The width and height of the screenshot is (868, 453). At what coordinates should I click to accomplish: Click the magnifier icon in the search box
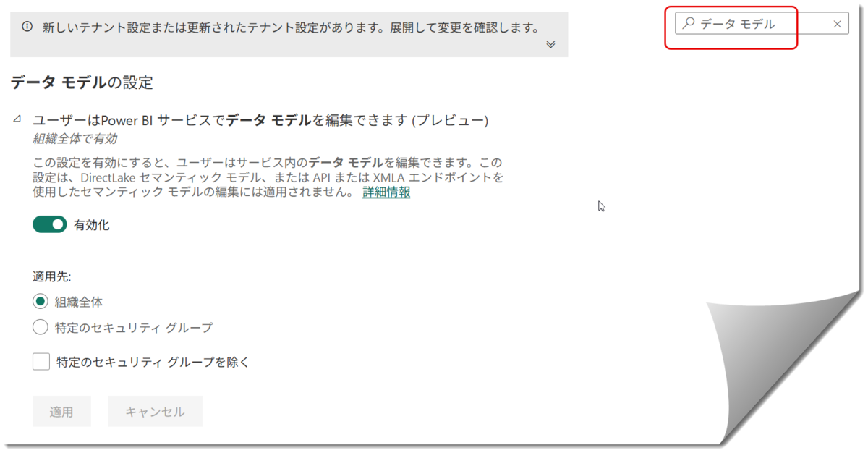click(x=689, y=23)
